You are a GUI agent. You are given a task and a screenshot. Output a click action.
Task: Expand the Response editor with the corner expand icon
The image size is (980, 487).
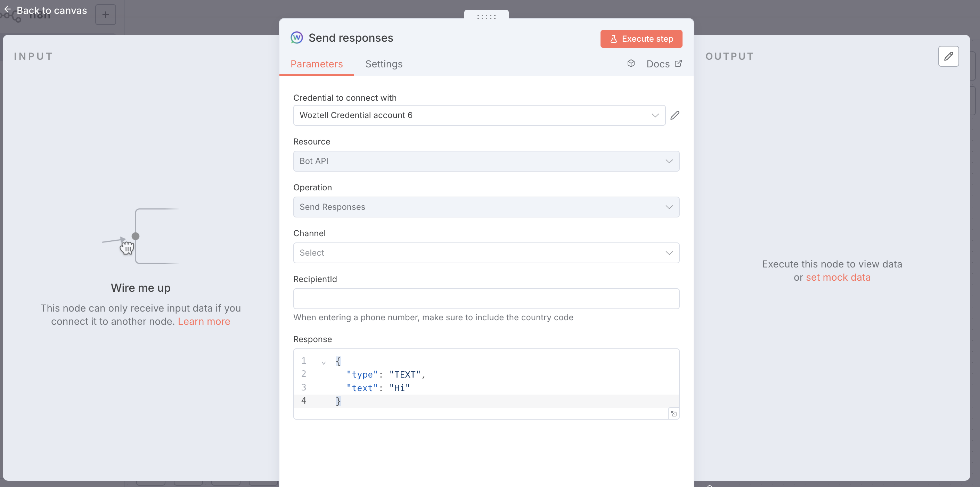(x=674, y=413)
